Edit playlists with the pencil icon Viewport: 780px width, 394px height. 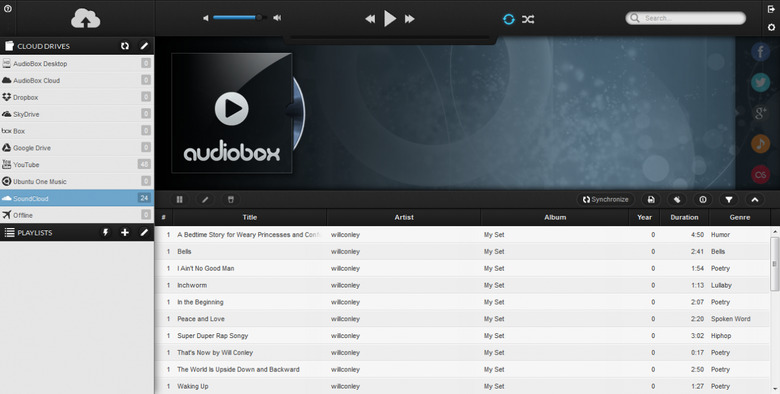[144, 232]
